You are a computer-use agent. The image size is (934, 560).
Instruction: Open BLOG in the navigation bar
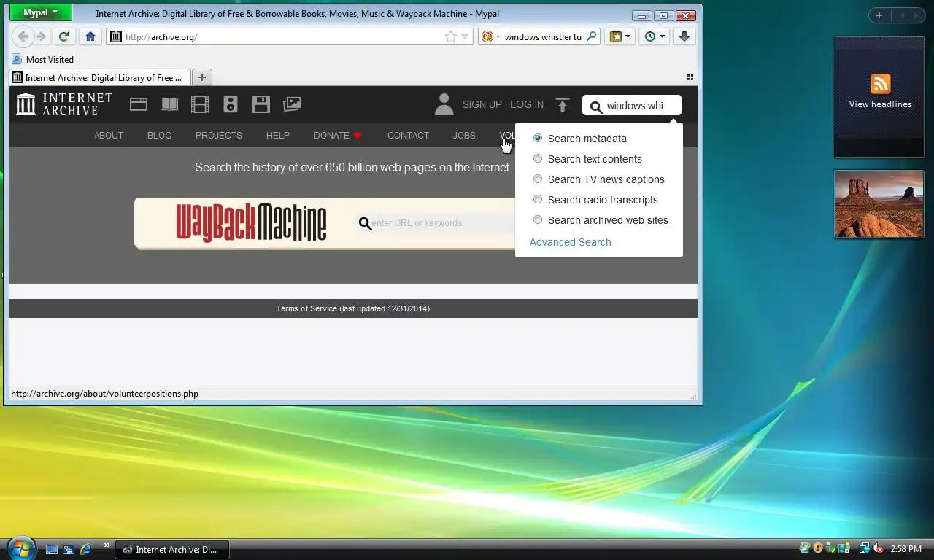(x=159, y=136)
